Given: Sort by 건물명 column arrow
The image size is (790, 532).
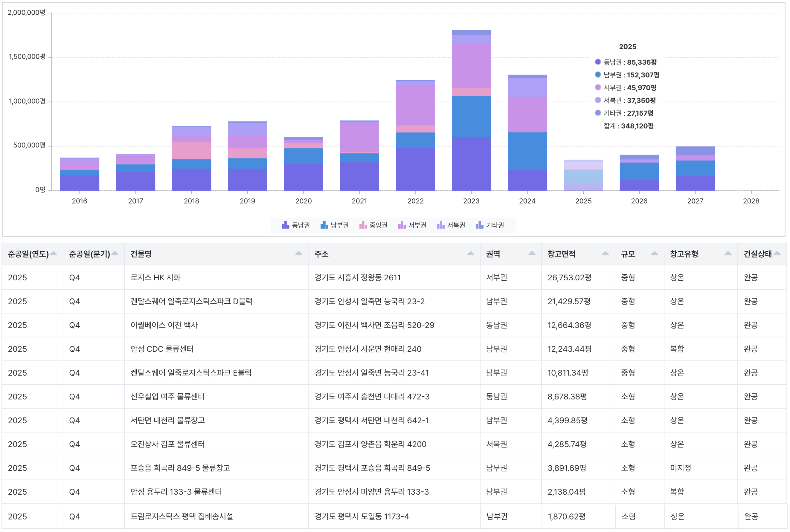Looking at the screenshot, I should point(299,253).
